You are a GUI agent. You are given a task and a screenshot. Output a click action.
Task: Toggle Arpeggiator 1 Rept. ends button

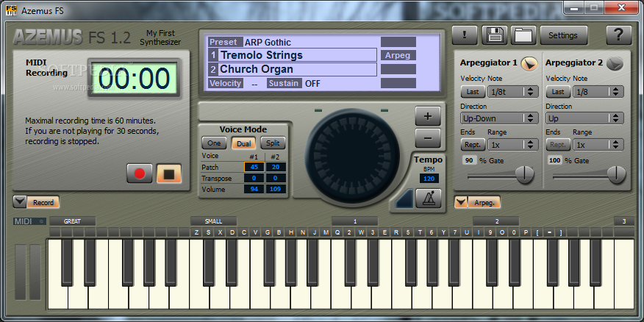473,145
